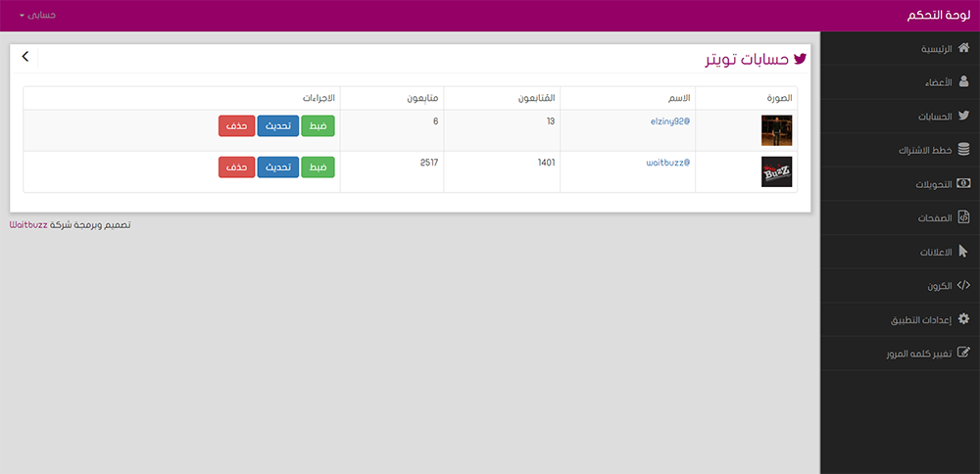
Task: Open the حسابي account dropdown
Action: click(37, 15)
